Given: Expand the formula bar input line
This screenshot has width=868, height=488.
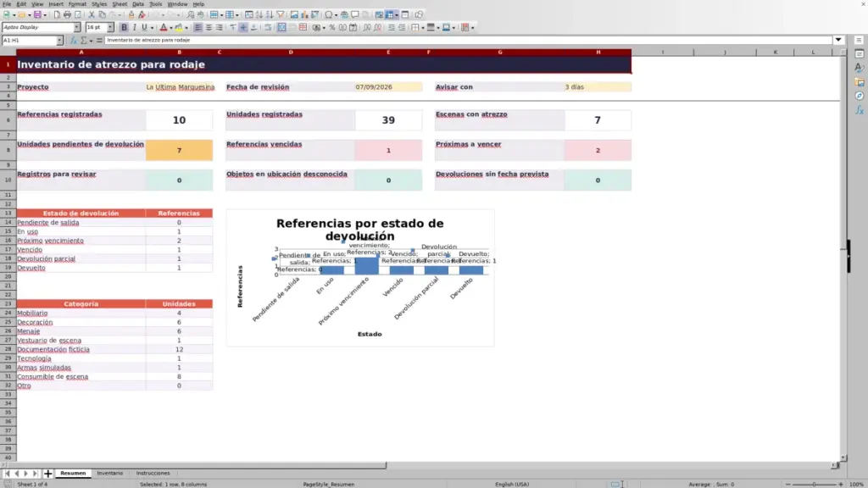Looking at the screenshot, I should [838, 40].
